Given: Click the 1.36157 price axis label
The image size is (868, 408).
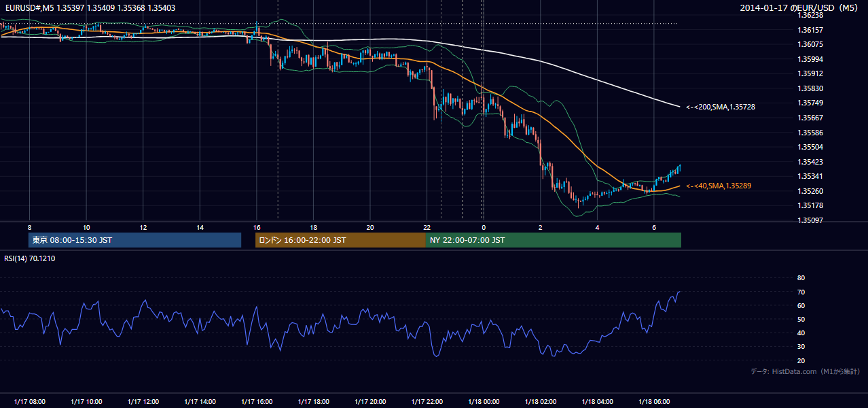Looking at the screenshot, I should (810, 30).
